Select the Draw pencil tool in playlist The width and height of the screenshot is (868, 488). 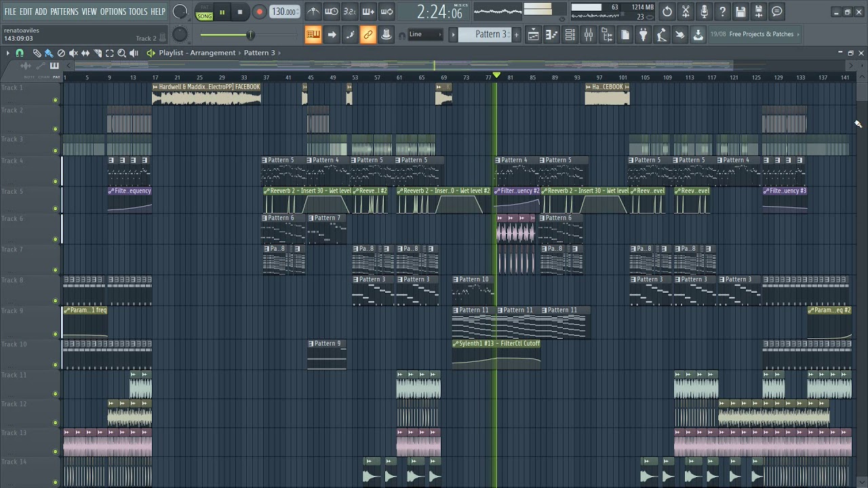pyautogui.click(x=37, y=53)
